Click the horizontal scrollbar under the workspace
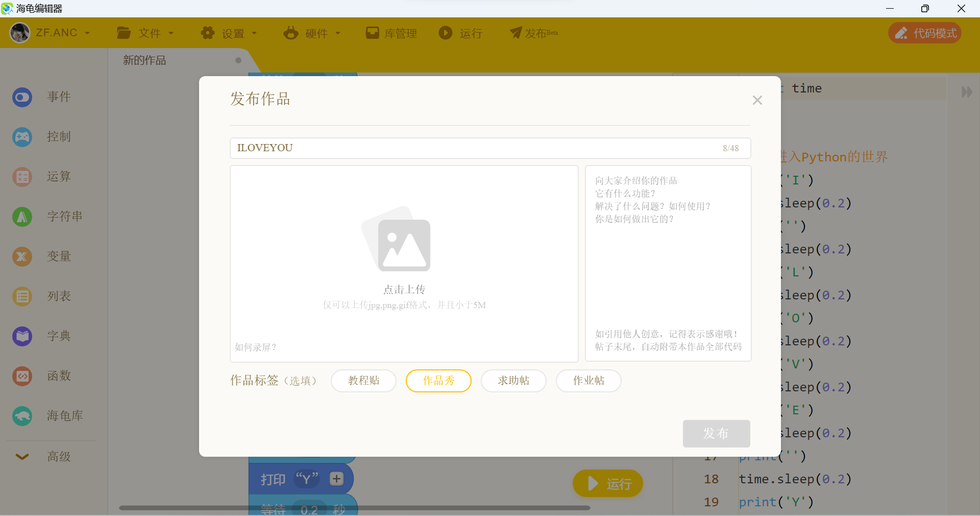The width and height of the screenshot is (980, 516). (x=355, y=508)
